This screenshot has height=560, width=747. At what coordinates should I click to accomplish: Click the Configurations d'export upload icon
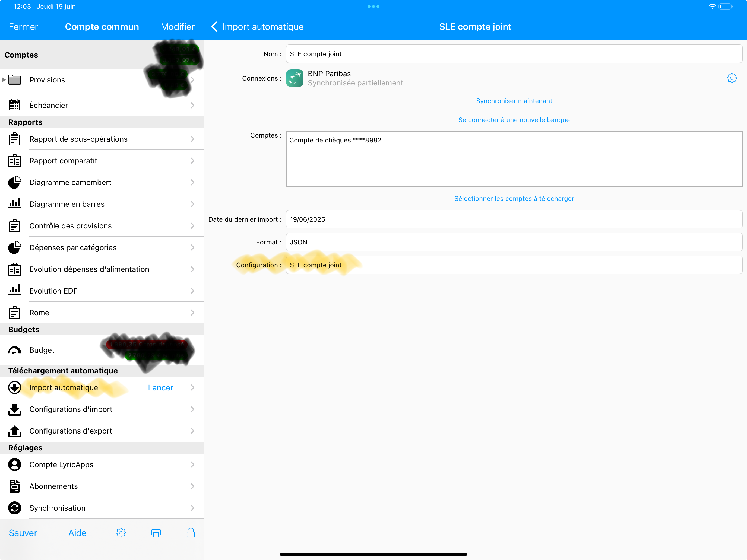coord(14,431)
